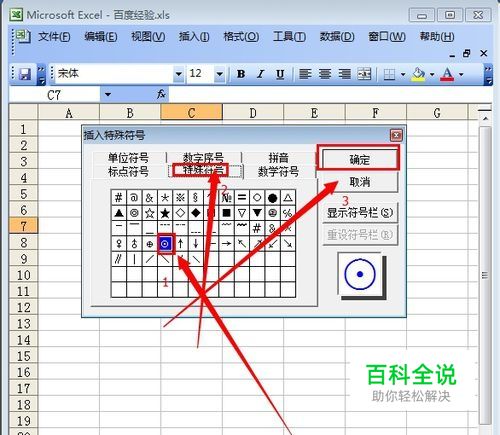This screenshot has width=500, height=435.
Task: Open the font size dropdown arrow
Action: coord(220,74)
